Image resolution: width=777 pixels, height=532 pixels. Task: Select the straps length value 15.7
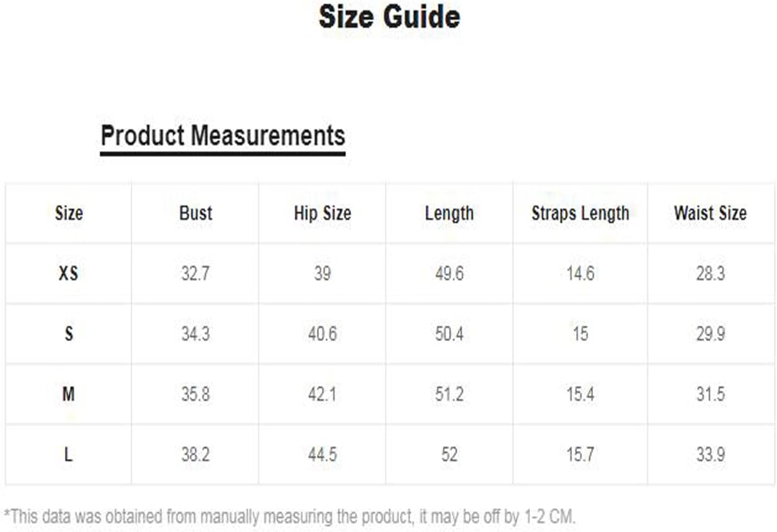(x=580, y=455)
